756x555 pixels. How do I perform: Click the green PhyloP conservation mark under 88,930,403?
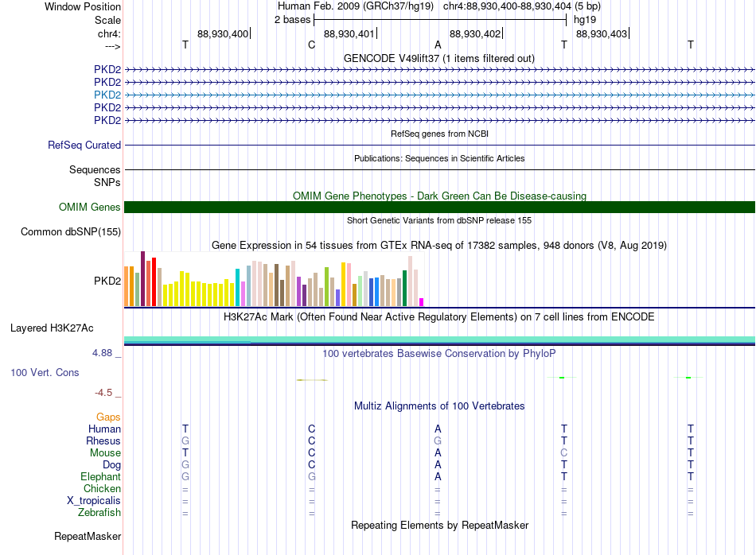click(562, 377)
